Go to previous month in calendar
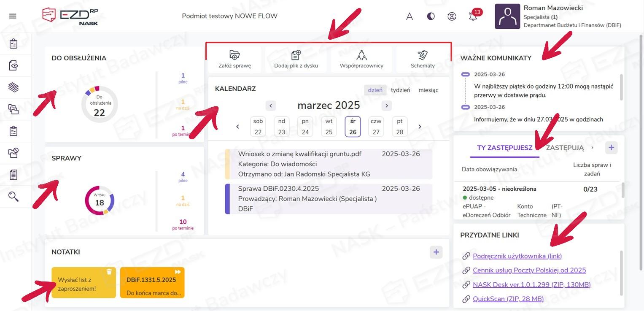 (271, 105)
